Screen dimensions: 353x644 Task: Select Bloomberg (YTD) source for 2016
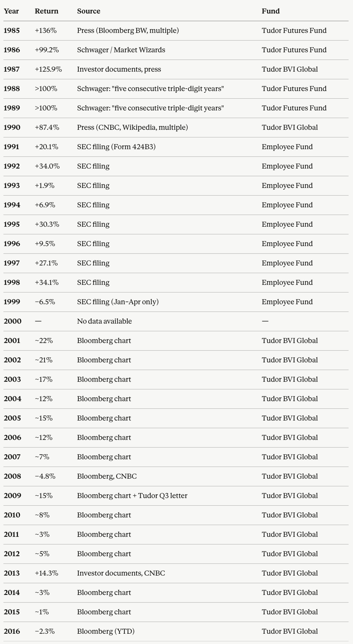coord(106,631)
